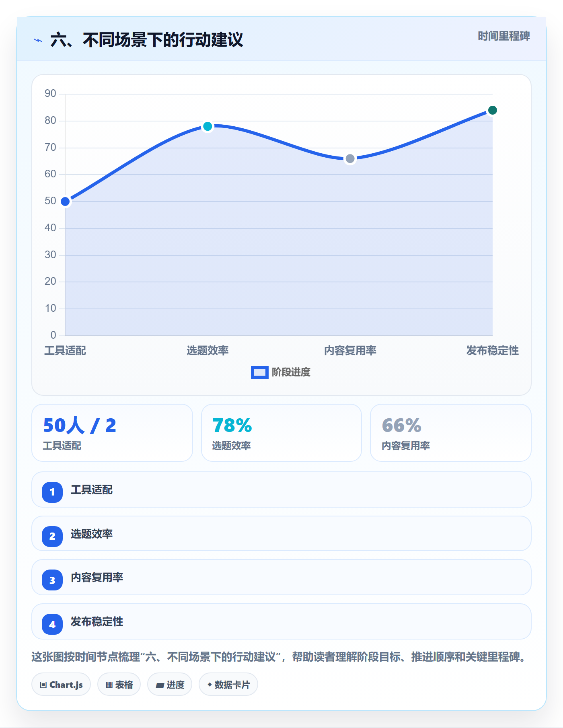Click the description paragraph under the steps

279,657
